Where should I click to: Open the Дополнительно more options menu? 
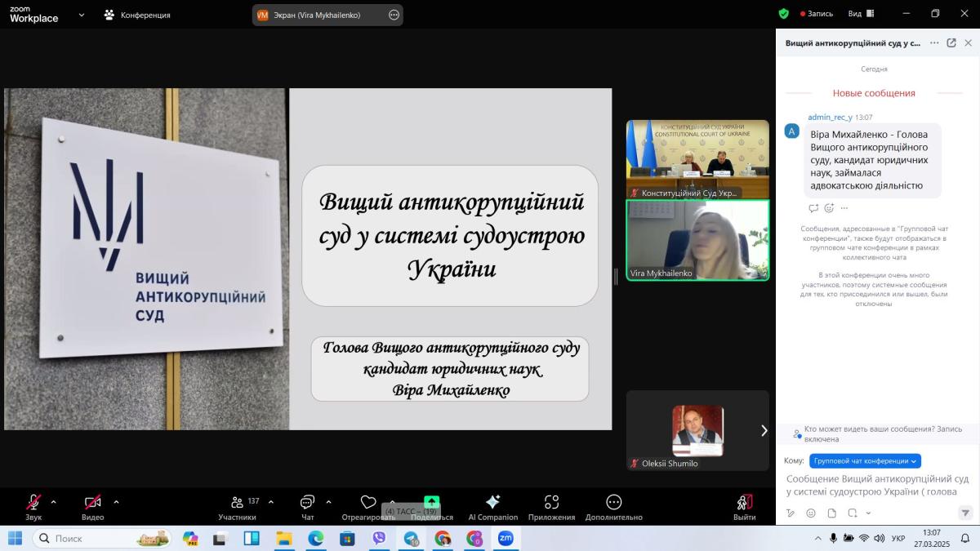tap(613, 506)
